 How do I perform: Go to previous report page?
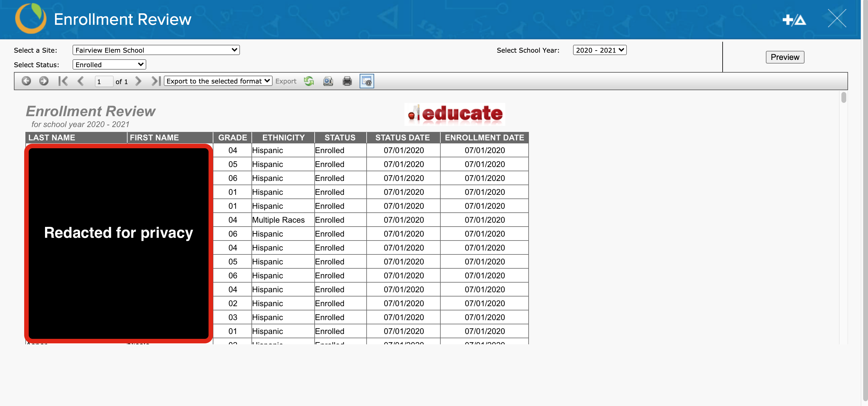tap(80, 81)
